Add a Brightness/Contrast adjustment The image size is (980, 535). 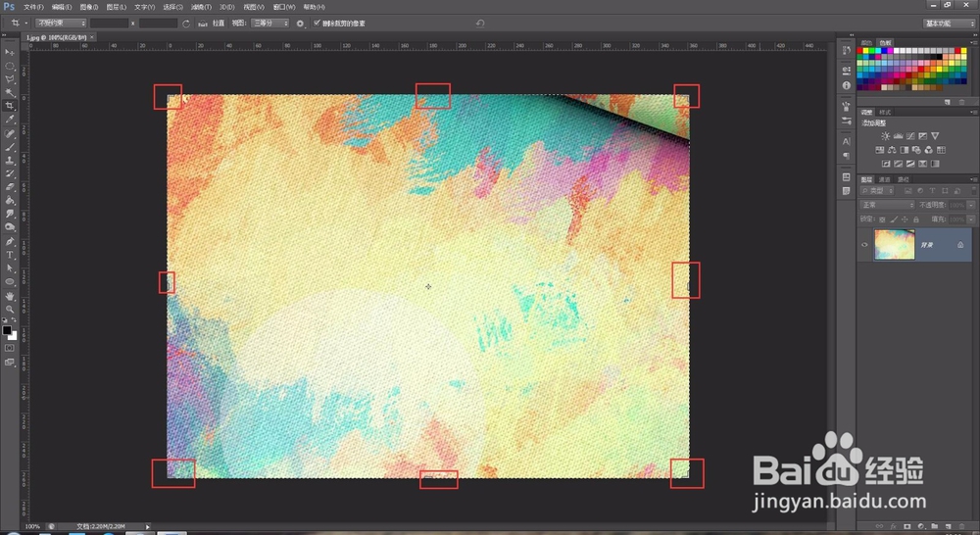(885, 135)
